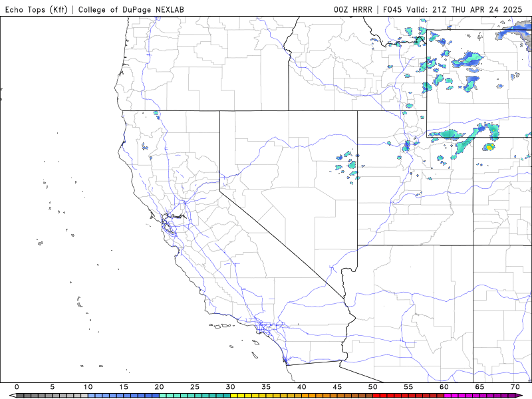Click the '20' label on the color scale

pyautogui.click(x=159, y=387)
